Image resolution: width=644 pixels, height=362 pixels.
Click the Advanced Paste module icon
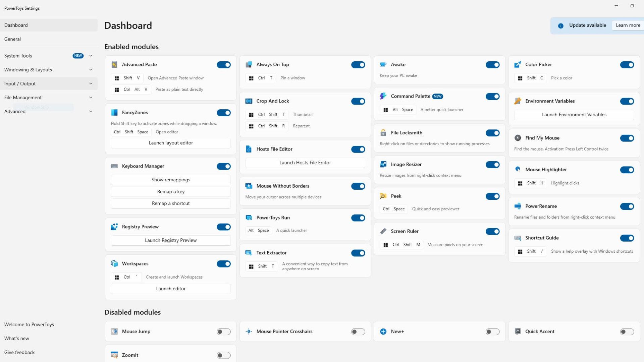click(x=114, y=64)
